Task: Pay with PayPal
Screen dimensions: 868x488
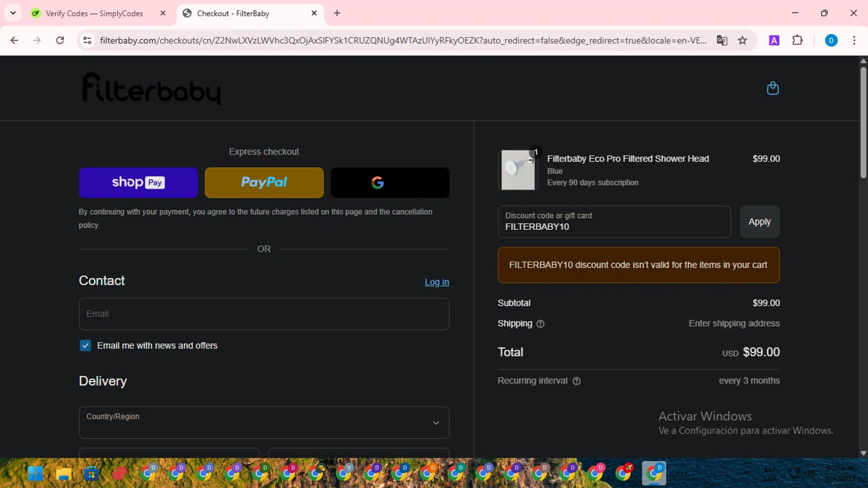Action: pos(264,183)
